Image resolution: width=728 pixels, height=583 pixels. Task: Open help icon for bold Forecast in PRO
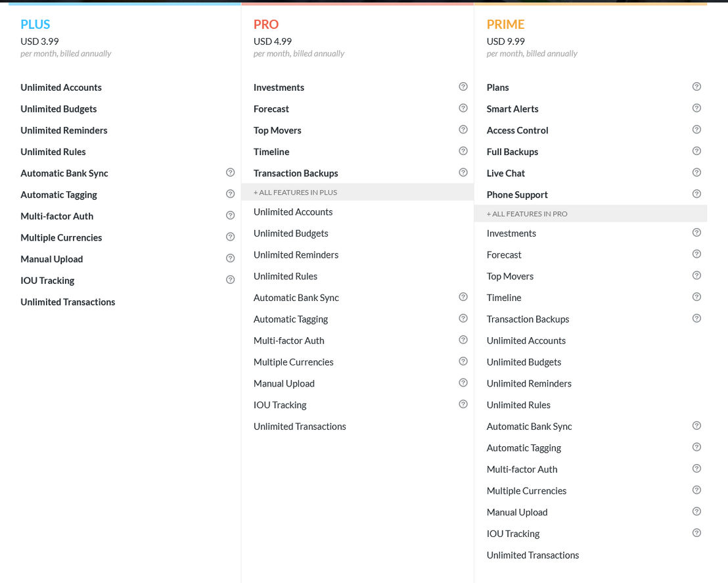463,108
